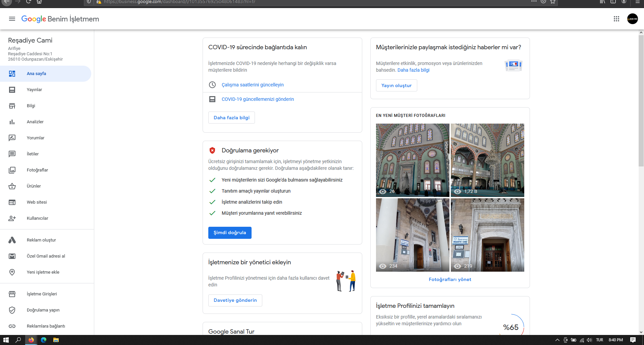Click the Yayınlar posts icon
This screenshot has width=644, height=345.
(12, 90)
